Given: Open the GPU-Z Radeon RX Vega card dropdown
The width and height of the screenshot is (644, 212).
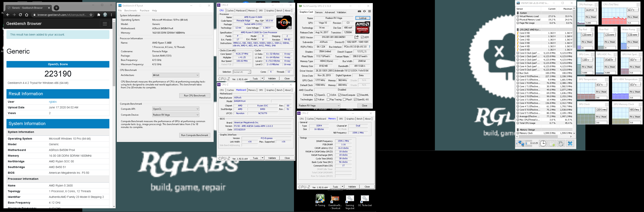Looking at the screenshot, I should [319, 106].
